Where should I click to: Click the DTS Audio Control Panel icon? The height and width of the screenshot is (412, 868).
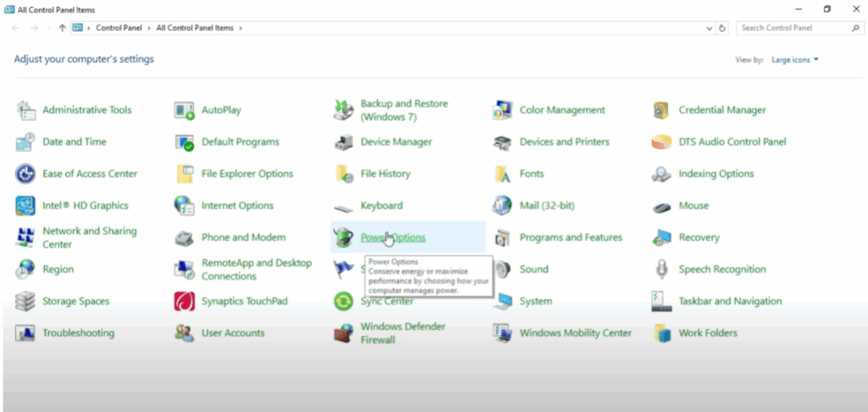coord(661,142)
